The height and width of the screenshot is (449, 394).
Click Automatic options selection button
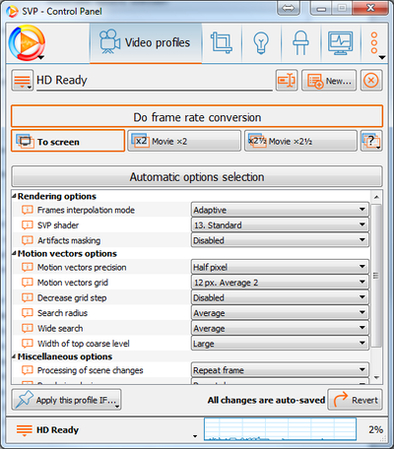pos(197,177)
